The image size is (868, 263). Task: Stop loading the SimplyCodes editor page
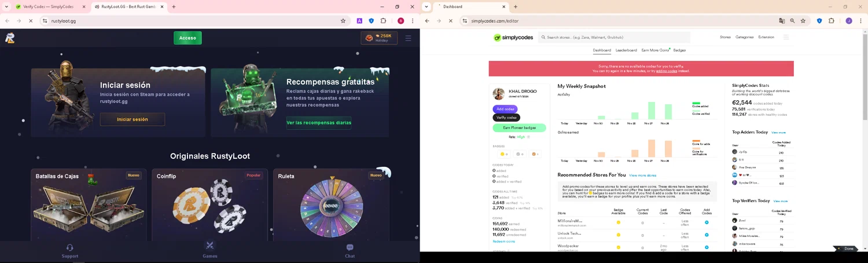click(x=450, y=21)
